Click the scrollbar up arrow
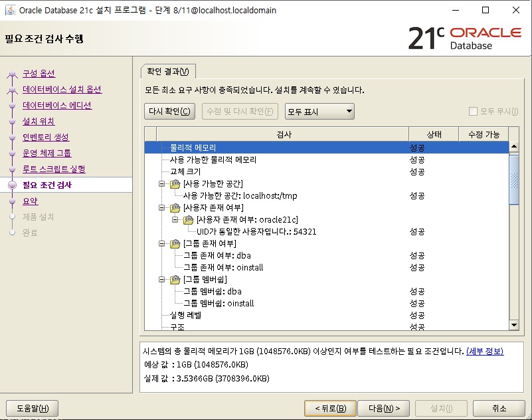The height and width of the screenshot is (420, 532). pyautogui.click(x=514, y=147)
